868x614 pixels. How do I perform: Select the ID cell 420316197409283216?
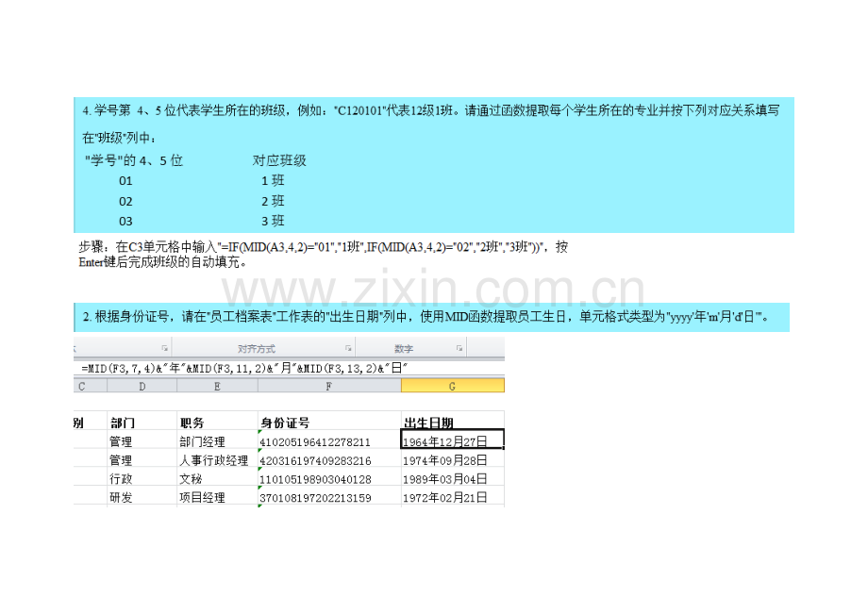329,460
